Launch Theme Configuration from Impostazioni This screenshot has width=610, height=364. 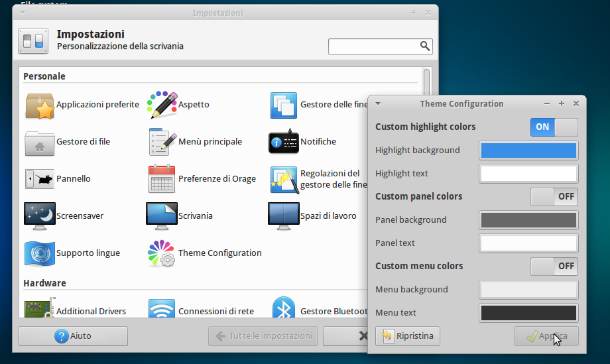205,253
